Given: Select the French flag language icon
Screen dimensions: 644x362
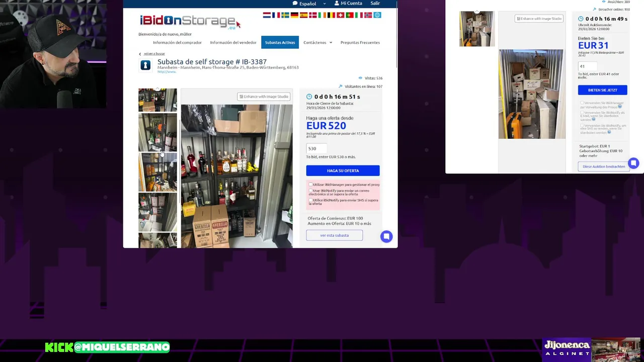Looking at the screenshot, I should click(x=276, y=15).
